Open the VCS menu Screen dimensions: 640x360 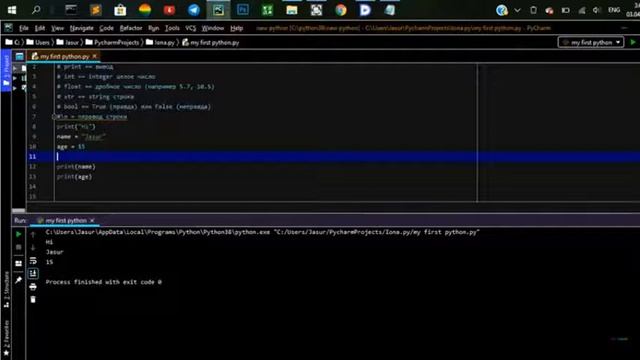pyautogui.click(x=190, y=28)
